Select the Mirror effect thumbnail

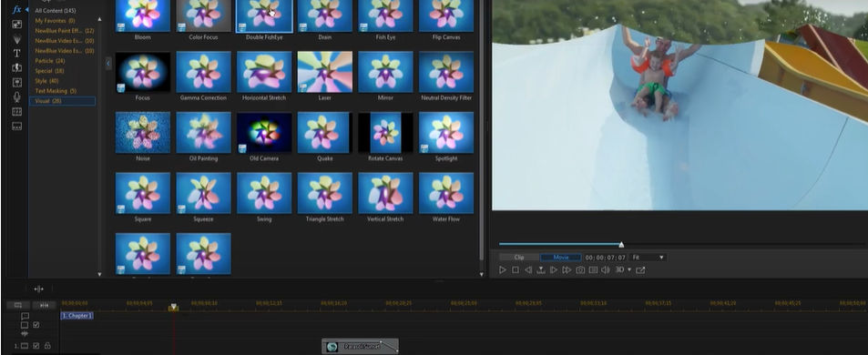[x=385, y=71]
